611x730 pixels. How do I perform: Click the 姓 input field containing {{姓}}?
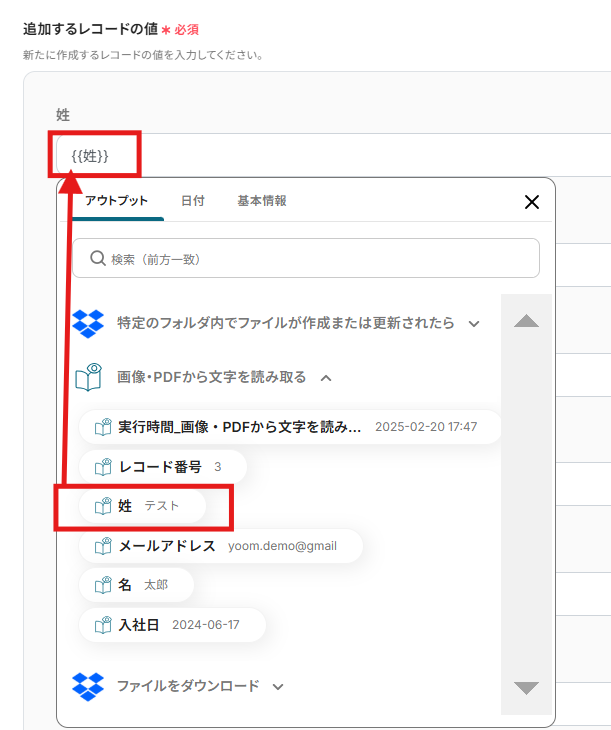(333, 155)
